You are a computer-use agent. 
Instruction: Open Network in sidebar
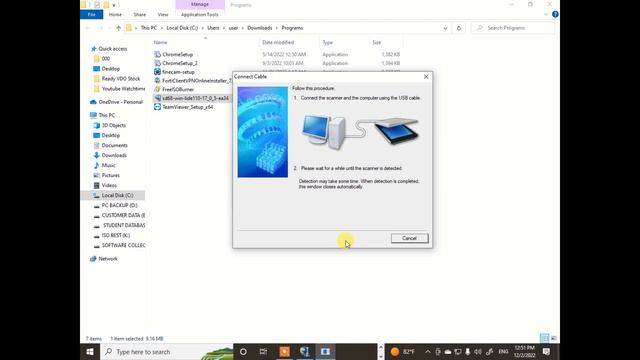click(108, 259)
